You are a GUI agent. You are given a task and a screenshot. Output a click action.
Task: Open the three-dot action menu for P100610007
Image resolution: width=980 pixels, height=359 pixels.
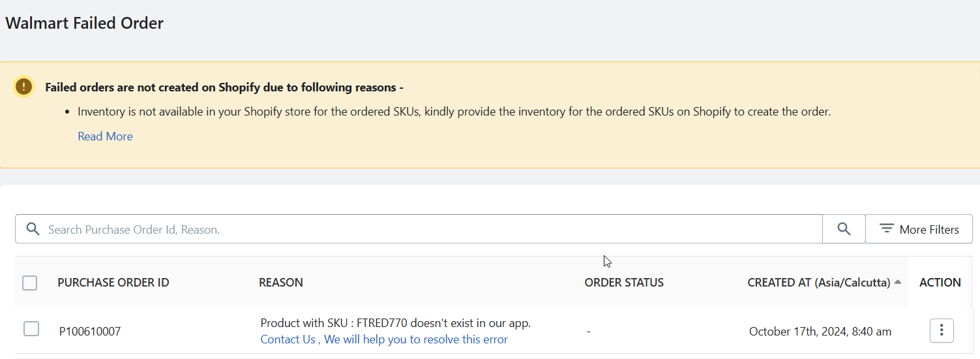pos(942,330)
